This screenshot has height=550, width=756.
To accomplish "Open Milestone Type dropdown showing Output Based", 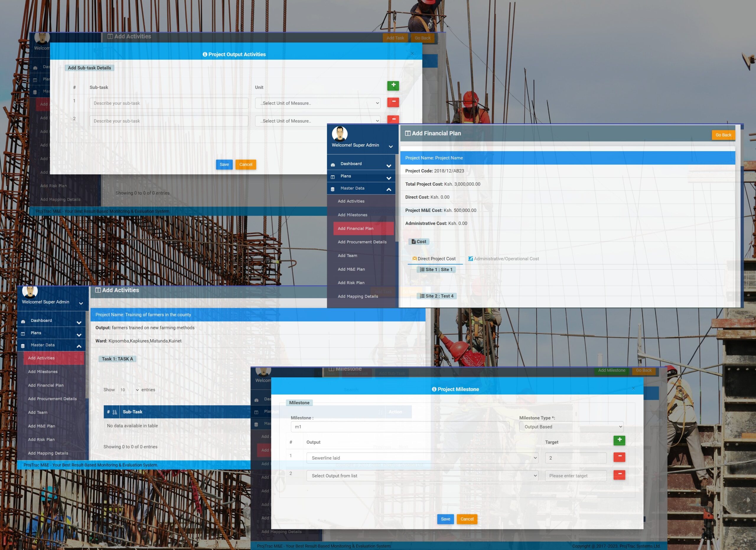I will [x=571, y=427].
